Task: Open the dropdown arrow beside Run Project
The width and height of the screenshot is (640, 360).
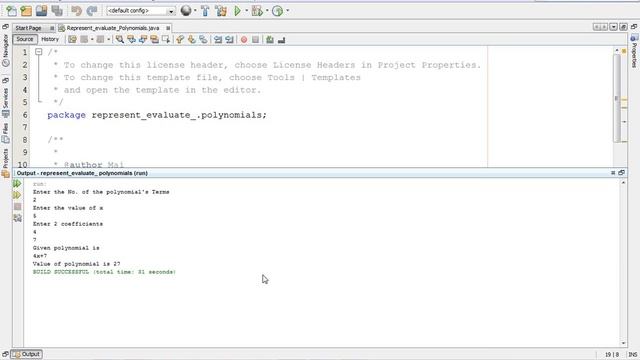Action: 247,11
